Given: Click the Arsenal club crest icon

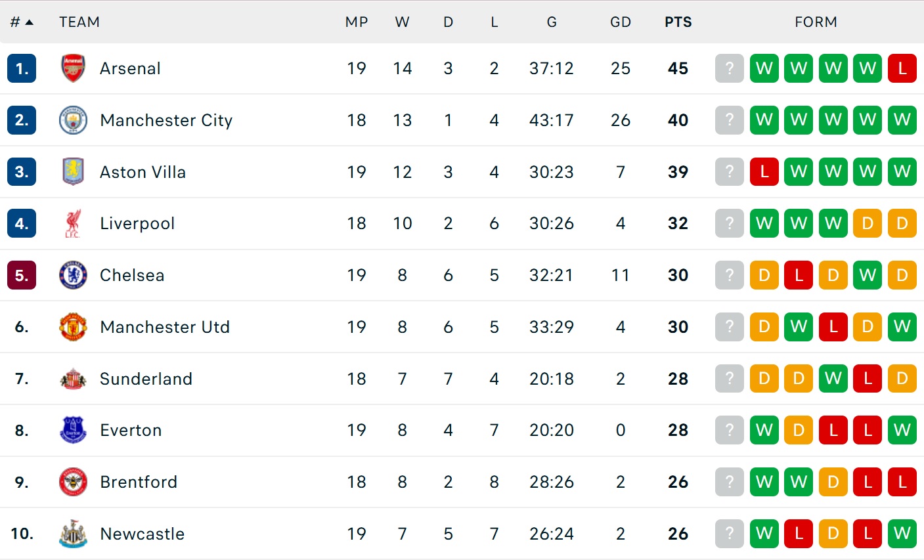Looking at the screenshot, I should (73, 68).
